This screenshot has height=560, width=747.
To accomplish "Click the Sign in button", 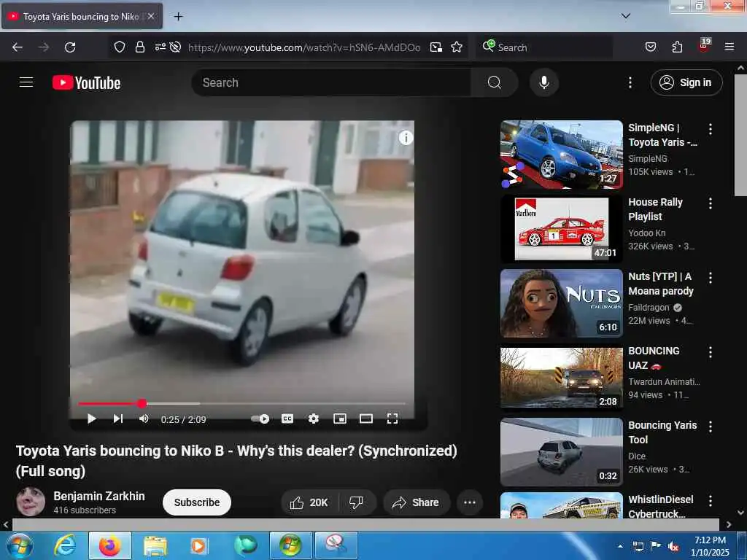I will click(686, 82).
